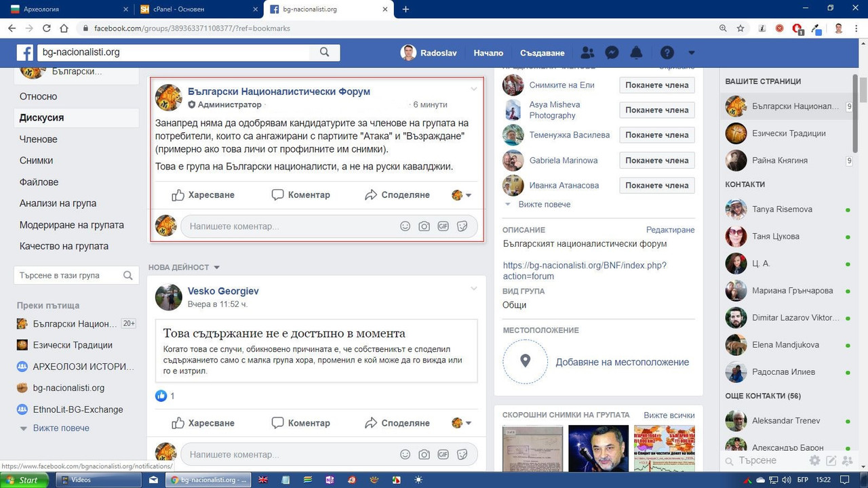
Task: Like the Vesko Georgiev post
Action: pos(203,423)
